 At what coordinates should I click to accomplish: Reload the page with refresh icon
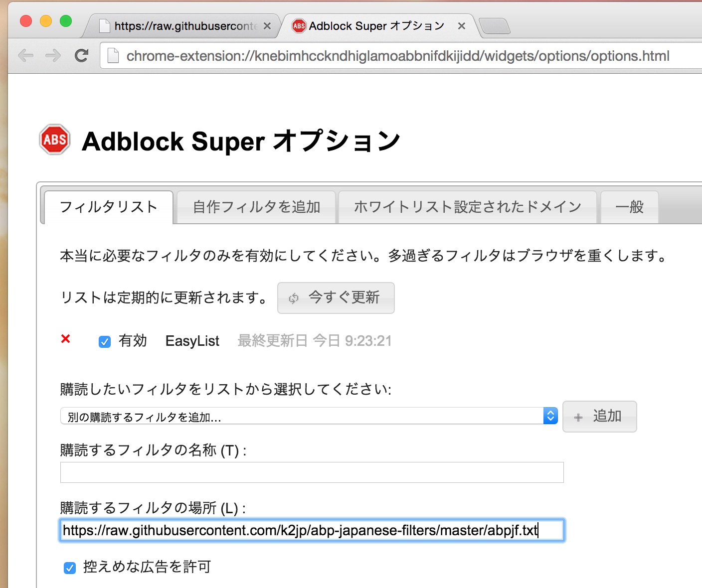pyautogui.click(x=81, y=55)
